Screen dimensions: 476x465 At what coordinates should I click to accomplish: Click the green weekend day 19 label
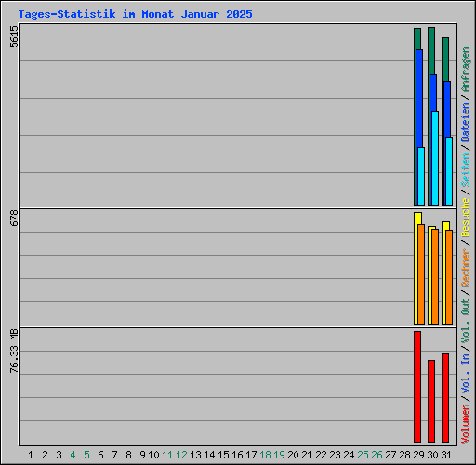(279, 455)
